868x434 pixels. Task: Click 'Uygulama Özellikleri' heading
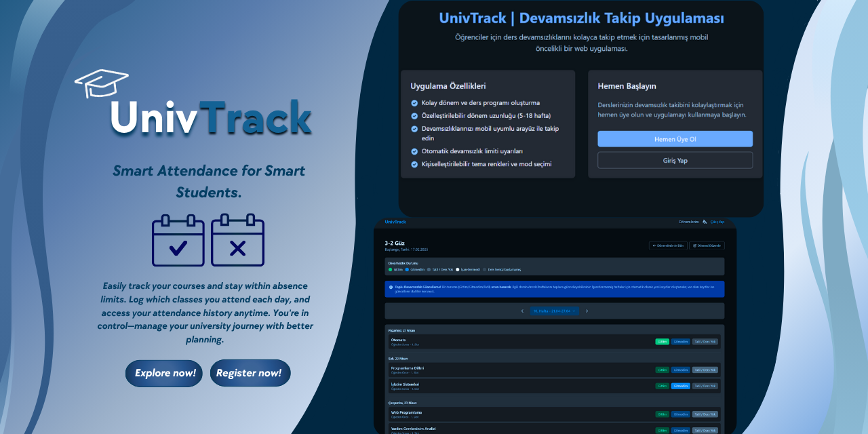448,86
